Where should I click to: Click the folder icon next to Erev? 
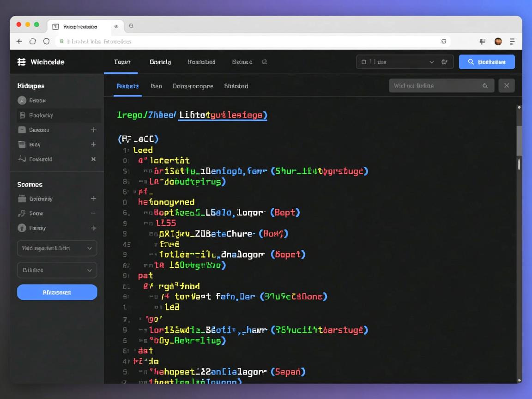tap(22, 145)
